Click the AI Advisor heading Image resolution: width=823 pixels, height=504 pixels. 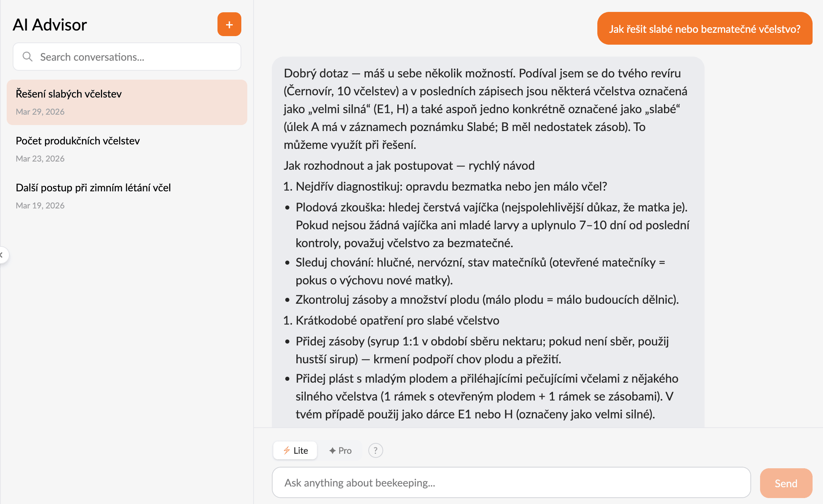[x=50, y=25]
